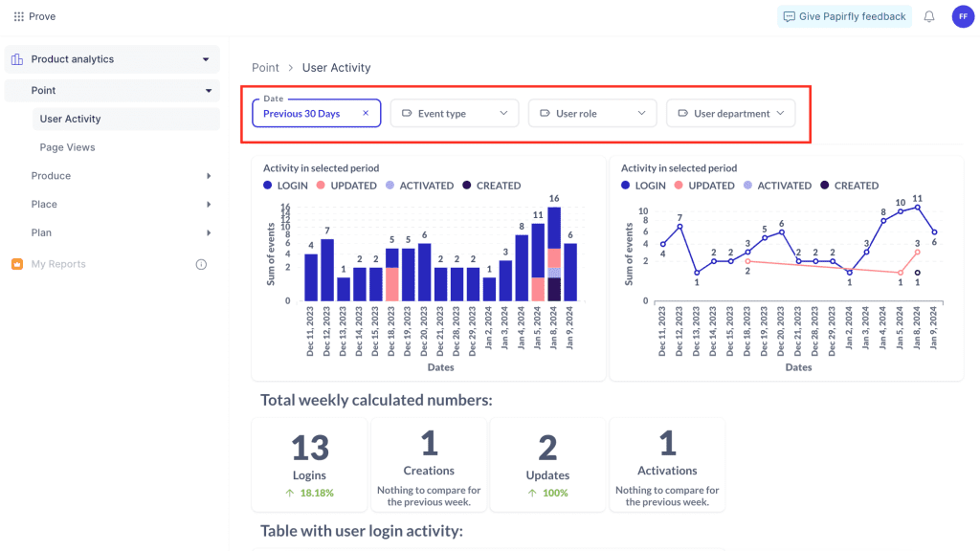Screen dimensions: 980x551
Task: Expand the Produce section arrow
Action: click(x=209, y=176)
